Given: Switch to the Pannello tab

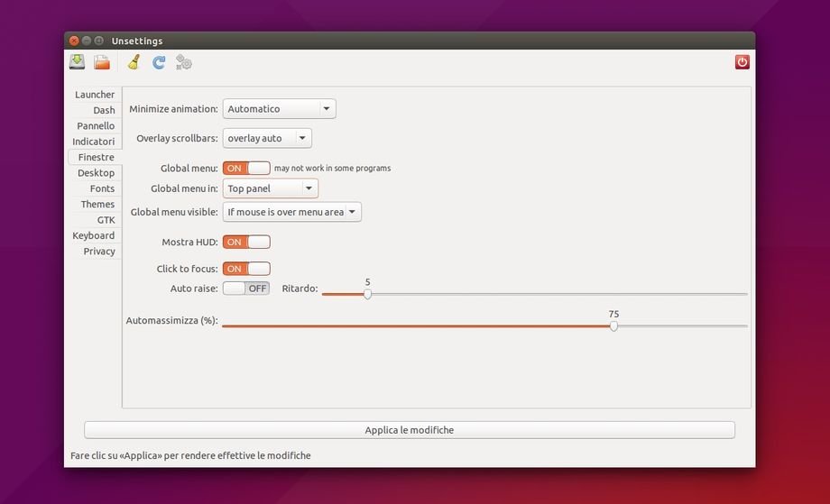Looking at the screenshot, I should (96, 126).
